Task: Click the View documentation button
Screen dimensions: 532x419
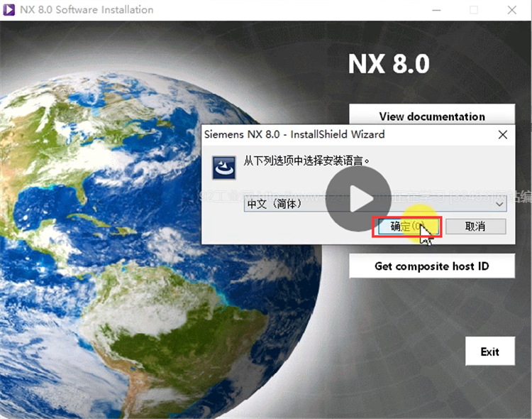Action: click(432, 116)
